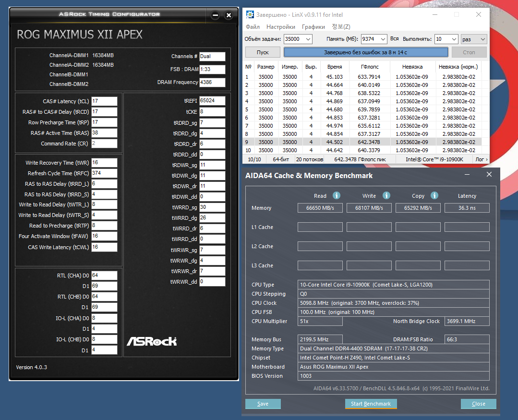The height and width of the screenshot is (420, 518).
Task: Click the RTL (CHA) D0 field
Action: (x=104, y=276)
